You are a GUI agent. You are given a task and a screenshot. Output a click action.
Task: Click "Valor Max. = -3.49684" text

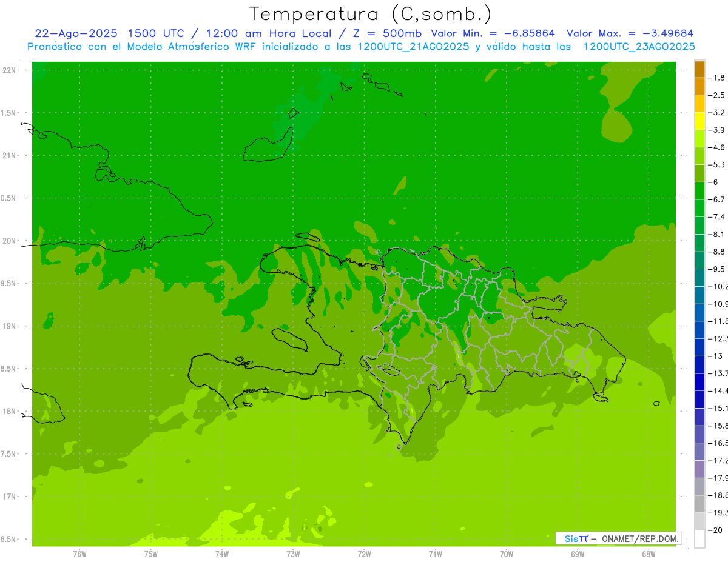click(x=630, y=33)
